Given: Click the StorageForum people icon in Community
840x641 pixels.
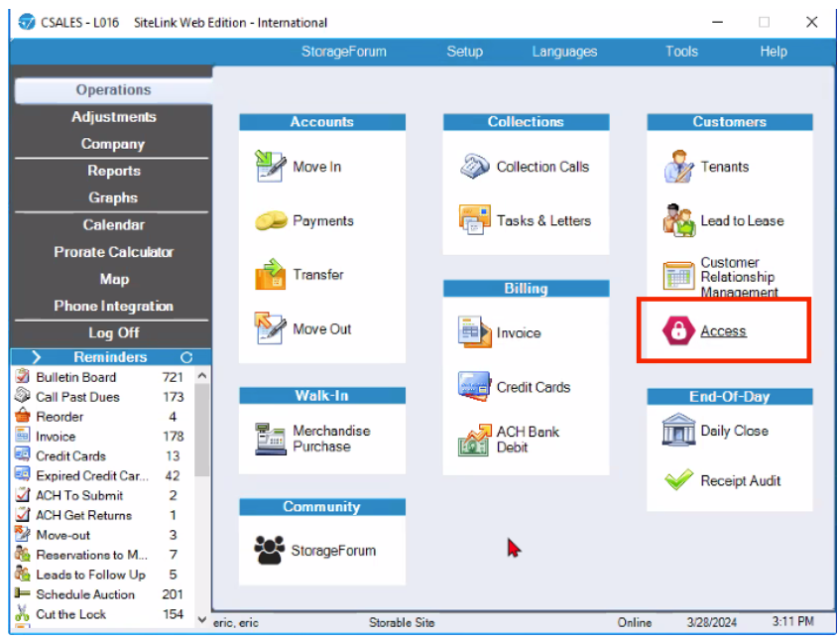Looking at the screenshot, I should pyautogui.click(x=269, y=550).
